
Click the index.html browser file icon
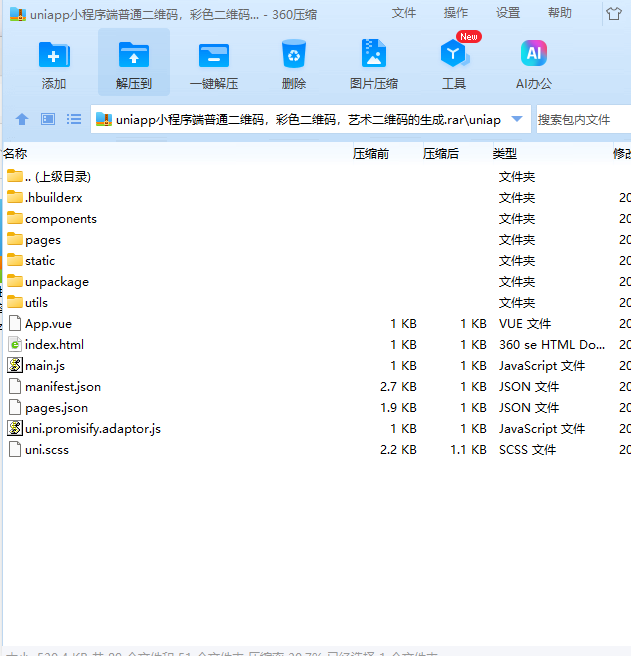[15, 344]
